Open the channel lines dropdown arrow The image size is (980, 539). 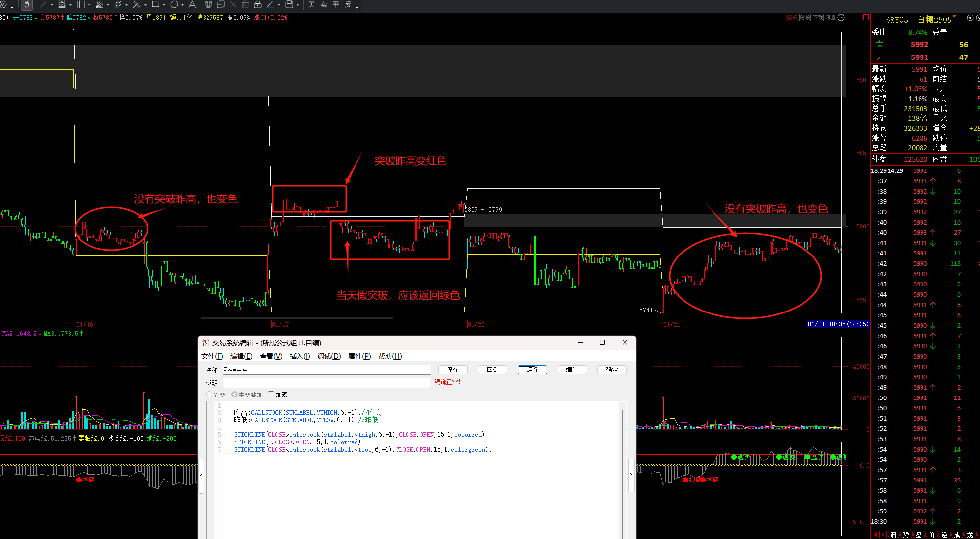tap(126, 5)
